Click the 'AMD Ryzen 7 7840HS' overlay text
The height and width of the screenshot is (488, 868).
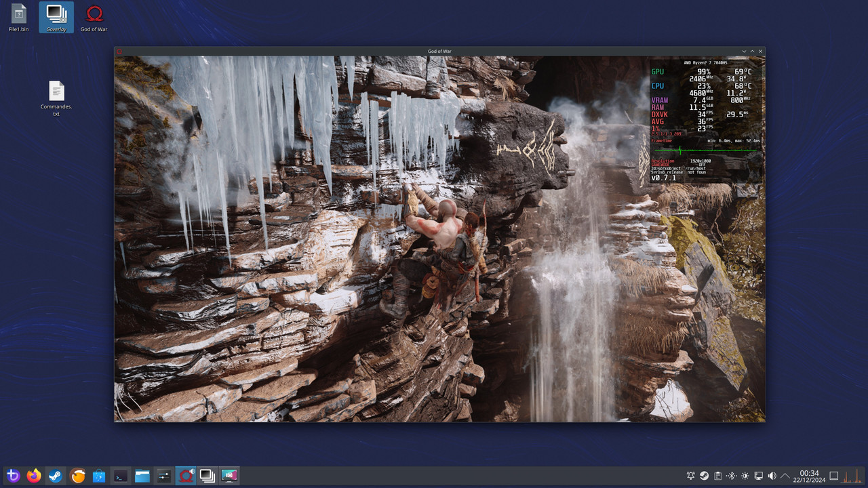pos(705,62)
